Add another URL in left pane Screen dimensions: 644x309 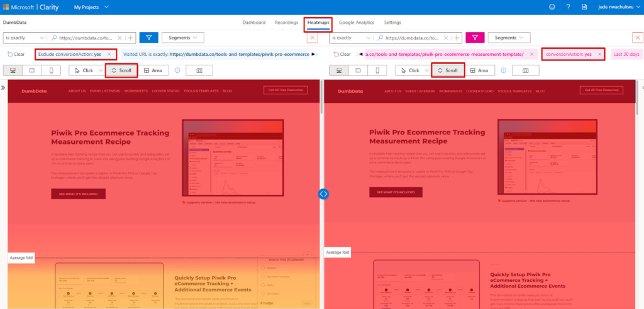click(x=131, y=38)
